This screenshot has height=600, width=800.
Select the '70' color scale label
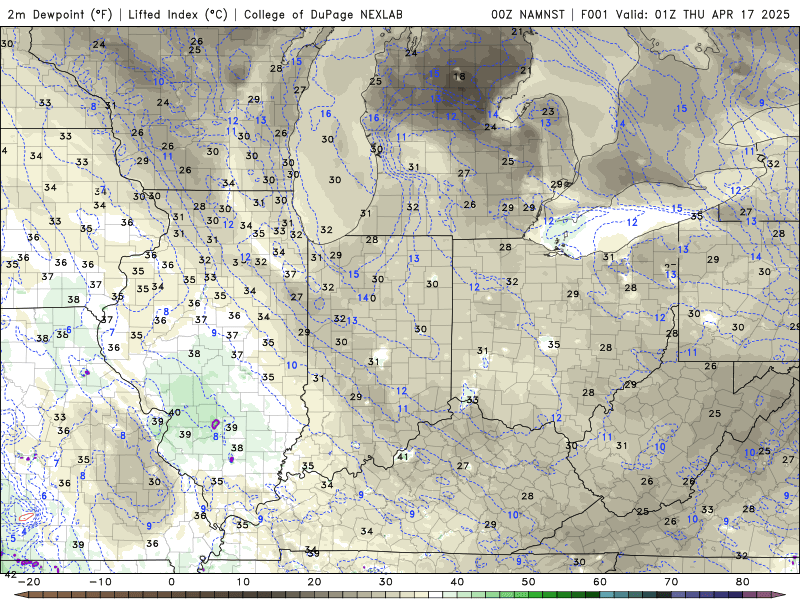click(x=671, y=582)
